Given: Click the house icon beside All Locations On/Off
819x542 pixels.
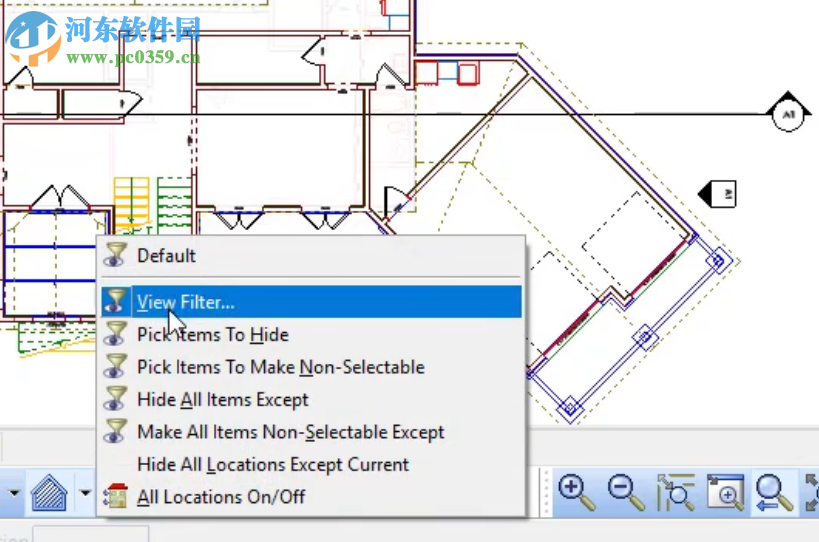Looking at the screenshot, I should (x=115, y=496).
